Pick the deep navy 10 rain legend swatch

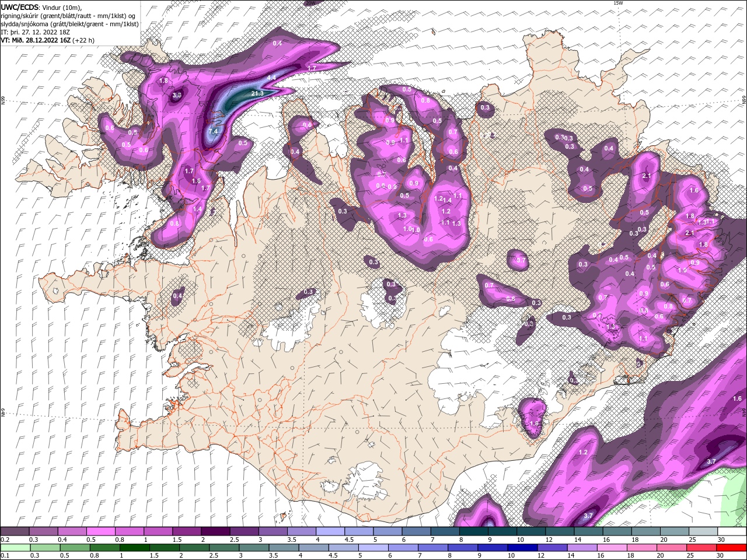coord(523,548)
